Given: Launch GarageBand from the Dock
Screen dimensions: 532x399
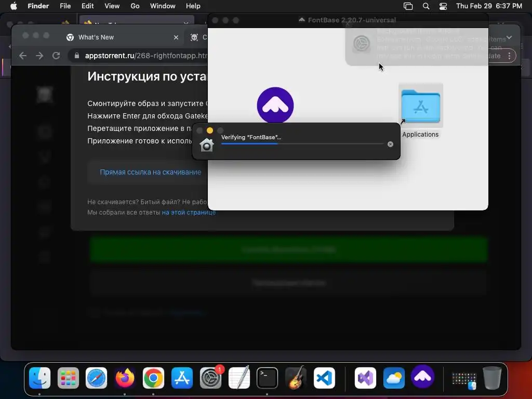Looking at the screenshot, I should (296, 378).
